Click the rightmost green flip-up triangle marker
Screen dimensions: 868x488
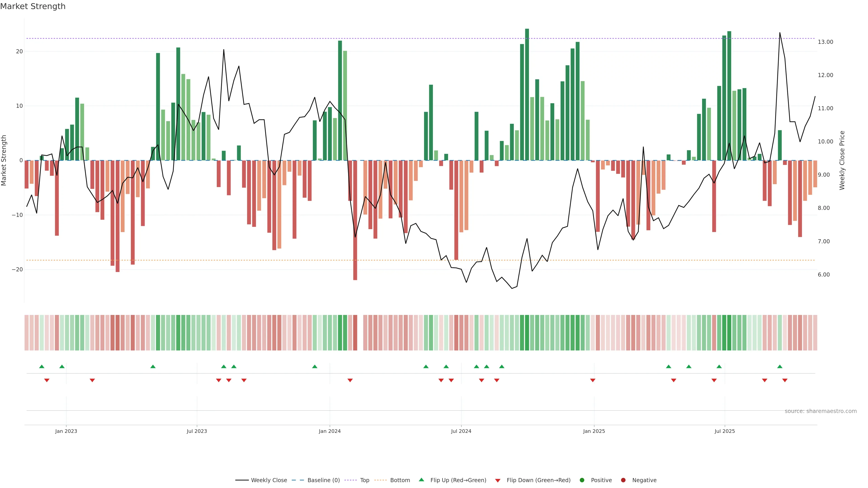pos(780,366)
